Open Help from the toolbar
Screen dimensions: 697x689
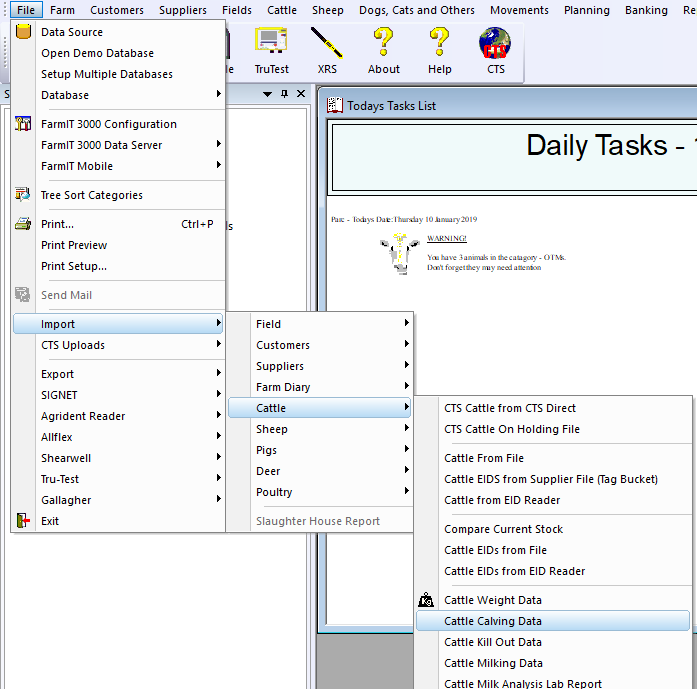439,42
